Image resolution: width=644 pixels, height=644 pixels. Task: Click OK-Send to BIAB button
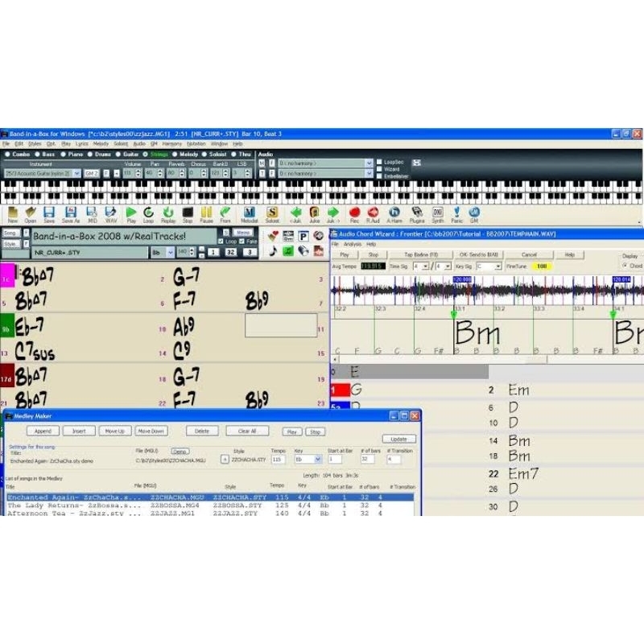478,254
